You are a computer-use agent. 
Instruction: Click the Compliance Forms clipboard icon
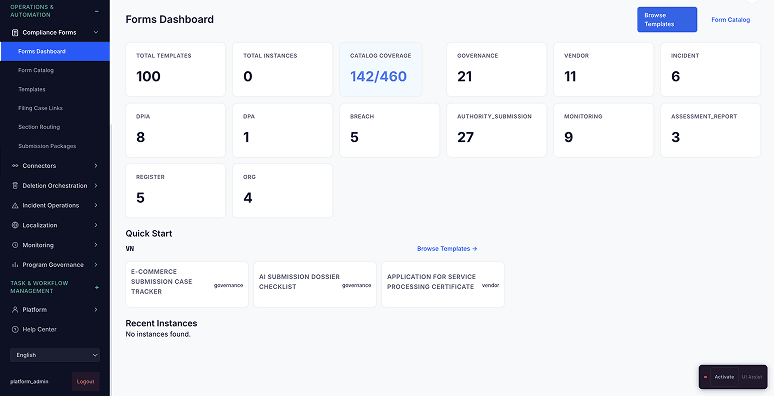[14, 32]
